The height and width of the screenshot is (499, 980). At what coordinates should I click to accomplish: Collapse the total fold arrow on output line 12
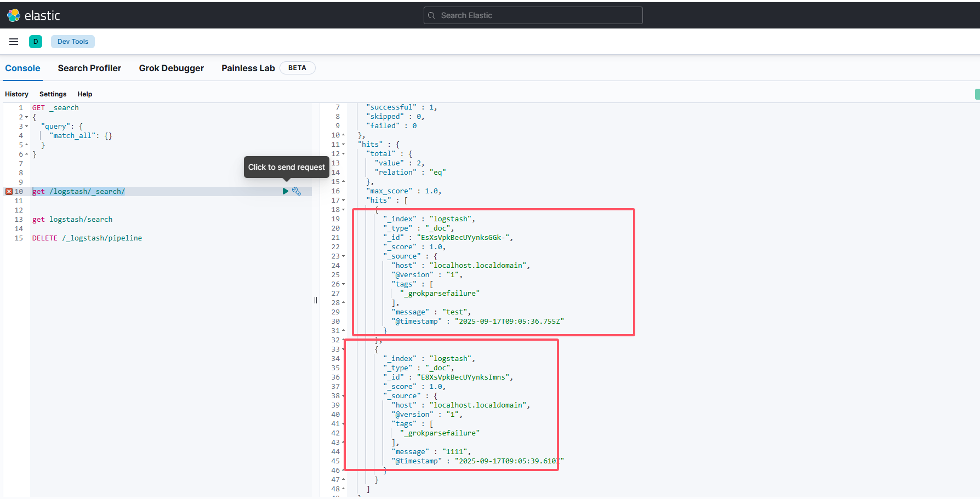tap(344, 154)
